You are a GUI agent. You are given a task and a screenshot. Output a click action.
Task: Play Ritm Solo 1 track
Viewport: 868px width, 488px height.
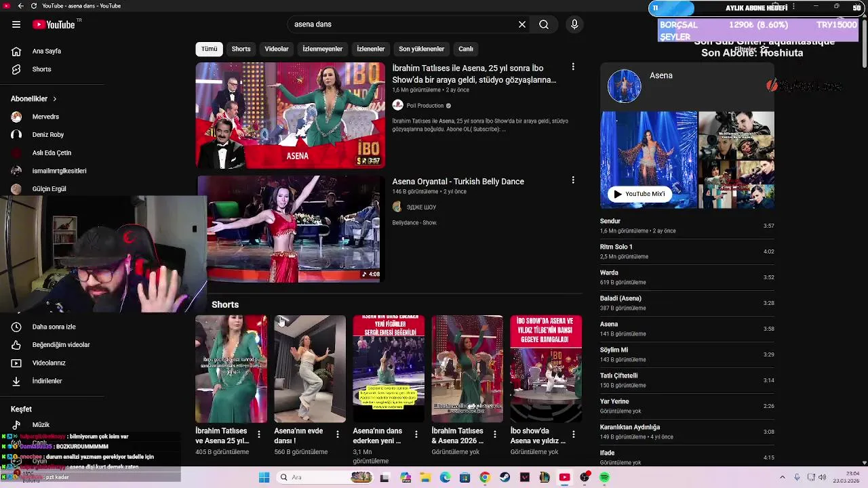click(687, 251)
